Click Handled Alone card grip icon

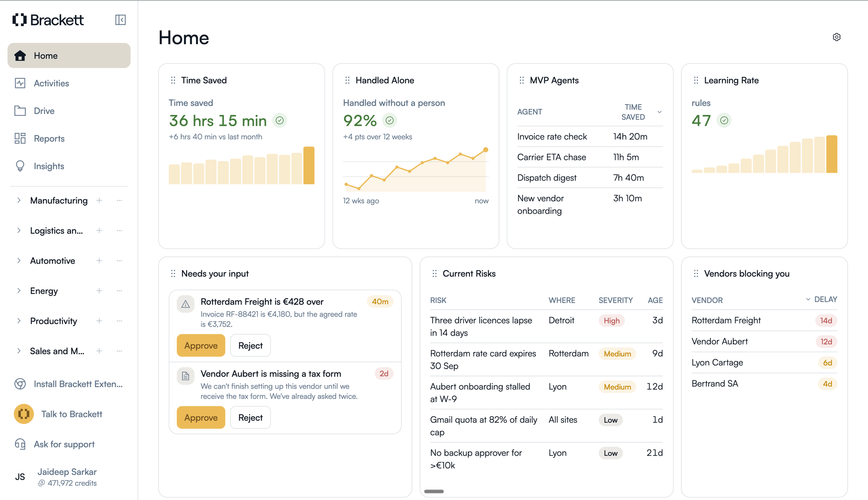coord(347,80)
